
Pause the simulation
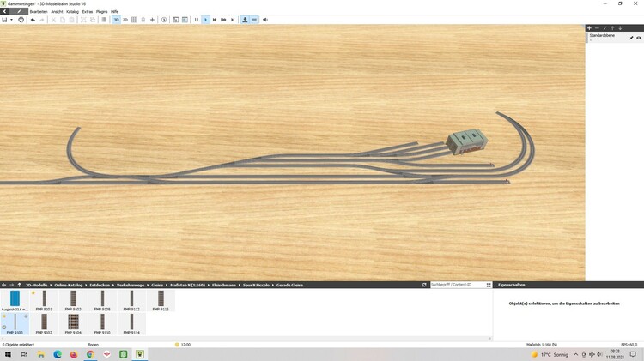197,20
